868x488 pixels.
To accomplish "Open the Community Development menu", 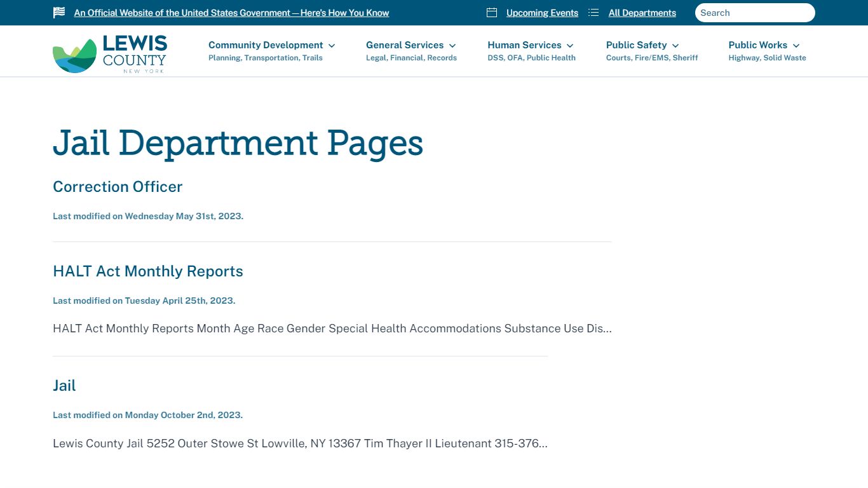I will [266, 45].
